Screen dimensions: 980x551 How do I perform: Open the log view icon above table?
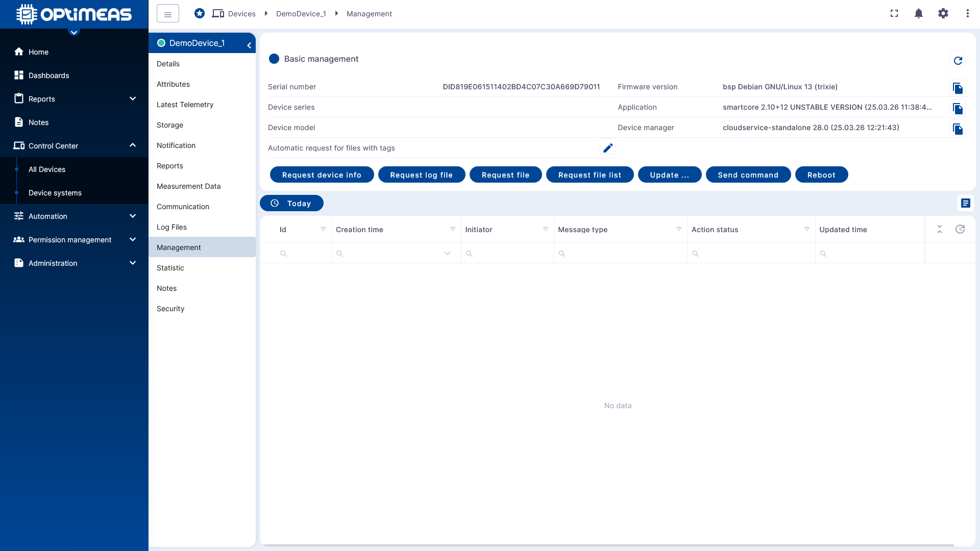(x=966, y=203)
